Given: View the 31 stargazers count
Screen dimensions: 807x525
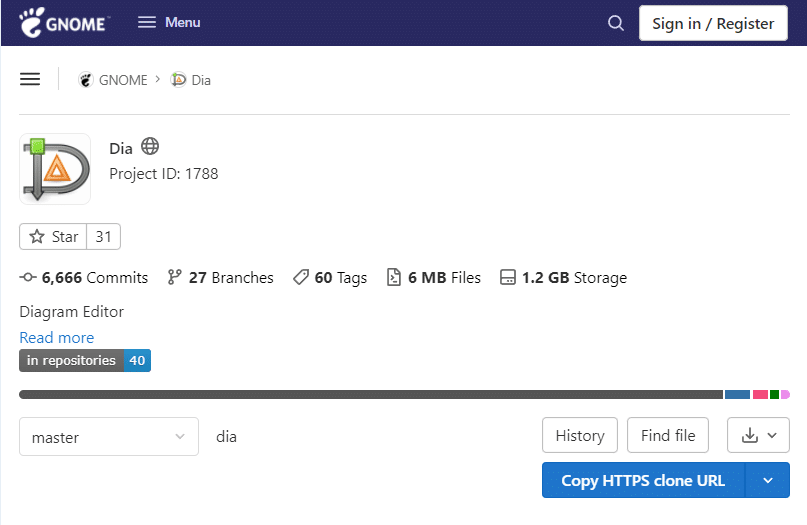Looking at the screenshot, I should point(103,236).
